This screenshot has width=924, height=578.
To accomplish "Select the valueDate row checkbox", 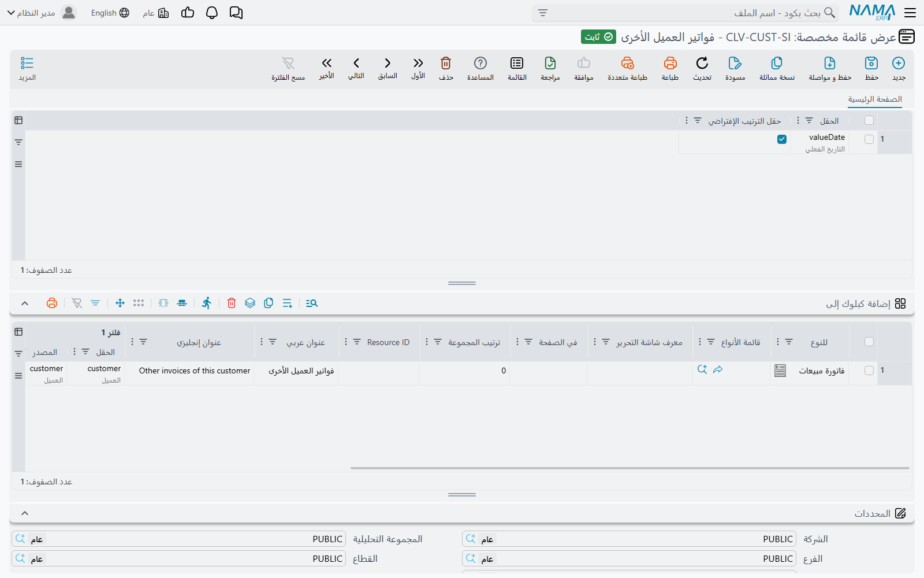I will [869, 139].
